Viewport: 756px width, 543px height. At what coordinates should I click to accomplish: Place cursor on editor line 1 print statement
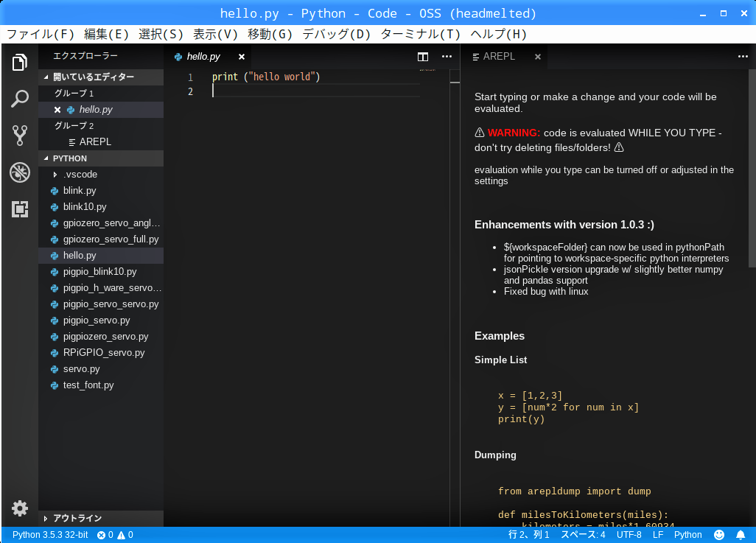[266, 77]
